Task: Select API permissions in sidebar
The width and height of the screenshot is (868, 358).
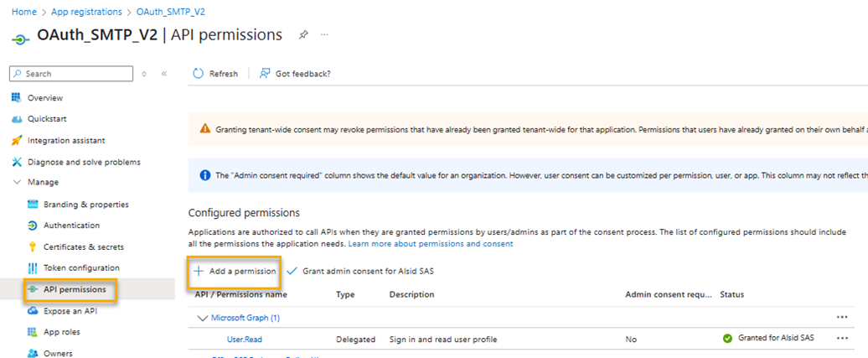Action: 75,289
